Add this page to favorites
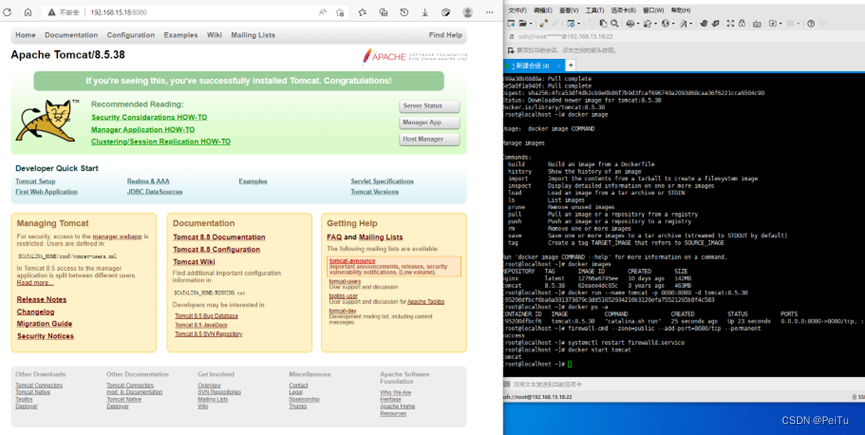This screenshot has height=435, width=865. [340, 12]
